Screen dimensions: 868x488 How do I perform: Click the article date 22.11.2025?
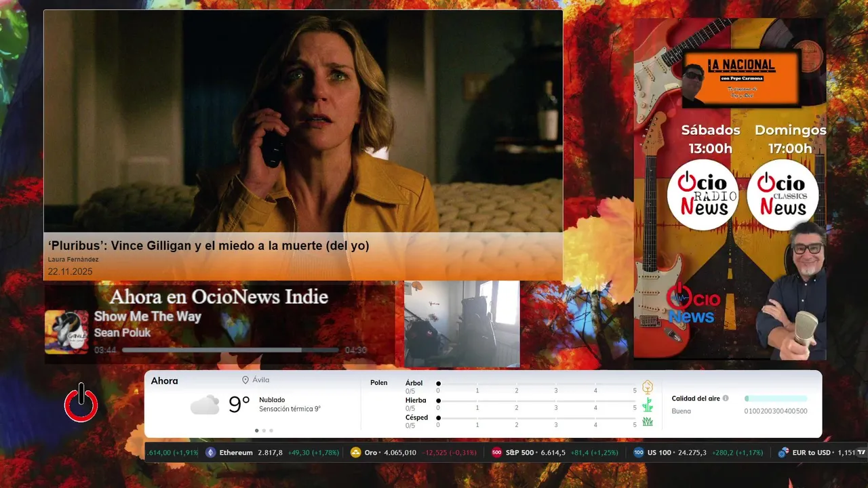point(70,272)
